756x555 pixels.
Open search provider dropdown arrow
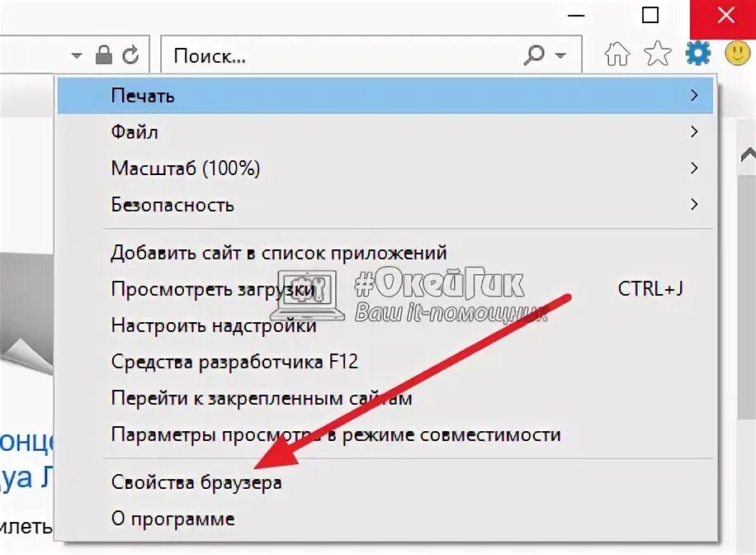560,55
